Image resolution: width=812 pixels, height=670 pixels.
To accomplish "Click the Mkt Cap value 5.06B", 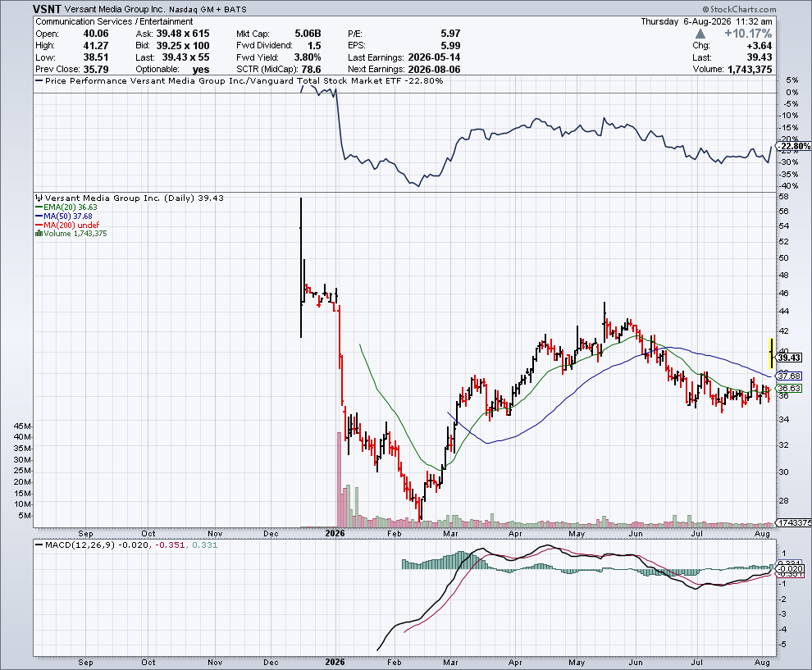I will [x=308, y=34].
